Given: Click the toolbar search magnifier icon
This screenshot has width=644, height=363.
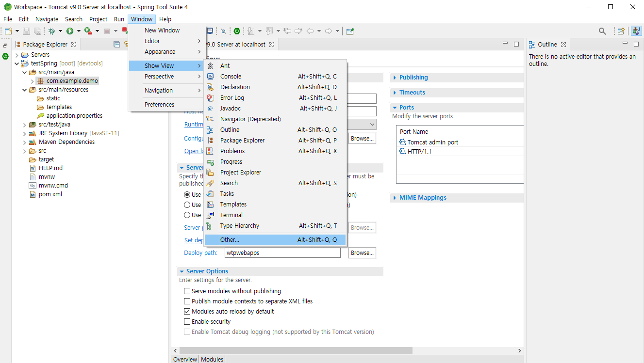Looking at the screenshot, I should tap(602, 31).
